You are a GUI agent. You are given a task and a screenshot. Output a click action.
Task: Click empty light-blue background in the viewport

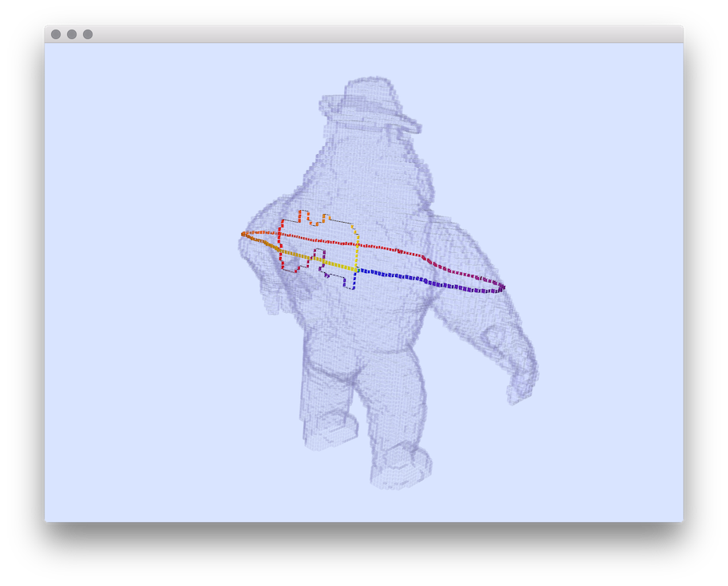pyautogui.click(x=144, y=399)
